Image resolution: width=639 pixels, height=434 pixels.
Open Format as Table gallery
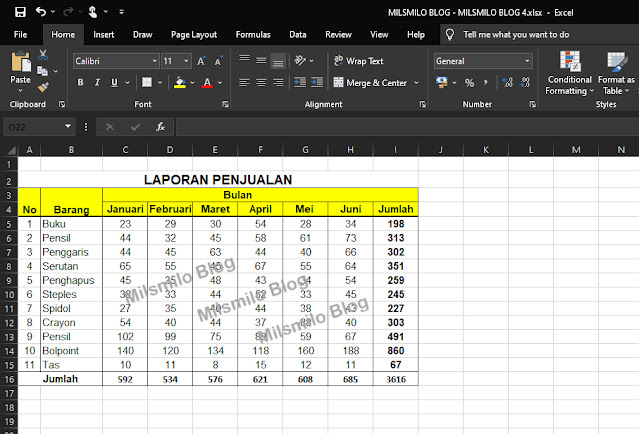pyautogui.click(x=616, y=73)
